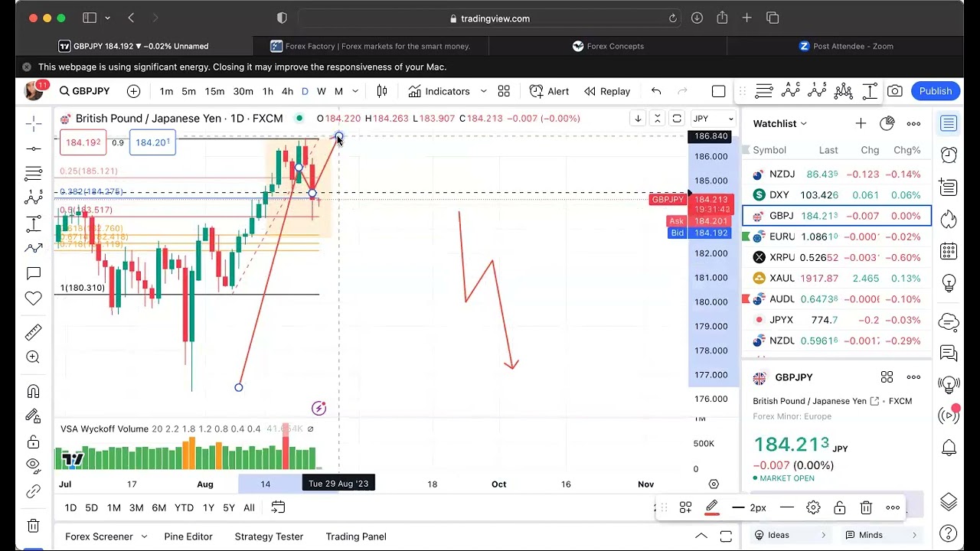
Task: Switch to Forex Factory browser tab
Action: [x=371, y=46]
